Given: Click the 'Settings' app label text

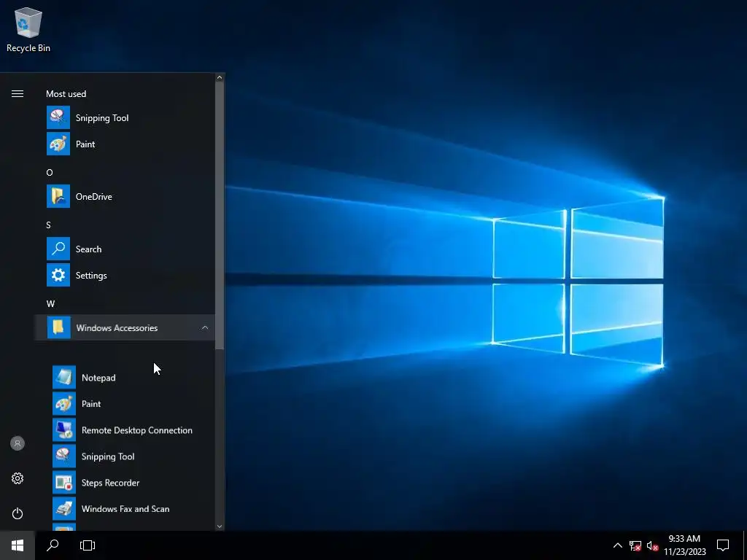Looking at the screenshot, I should click(x=91, y=275).
